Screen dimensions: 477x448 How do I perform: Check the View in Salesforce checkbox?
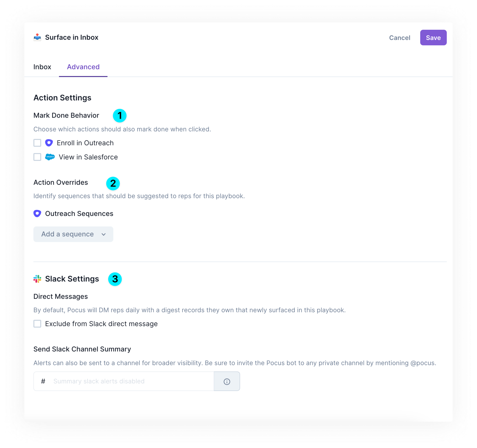point(37,157)
